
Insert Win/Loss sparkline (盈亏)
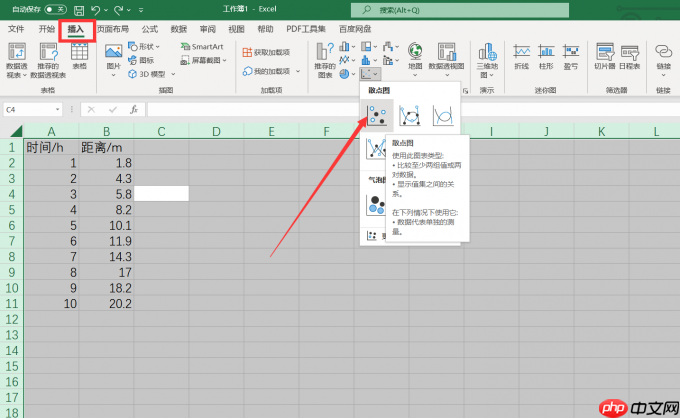571,57
